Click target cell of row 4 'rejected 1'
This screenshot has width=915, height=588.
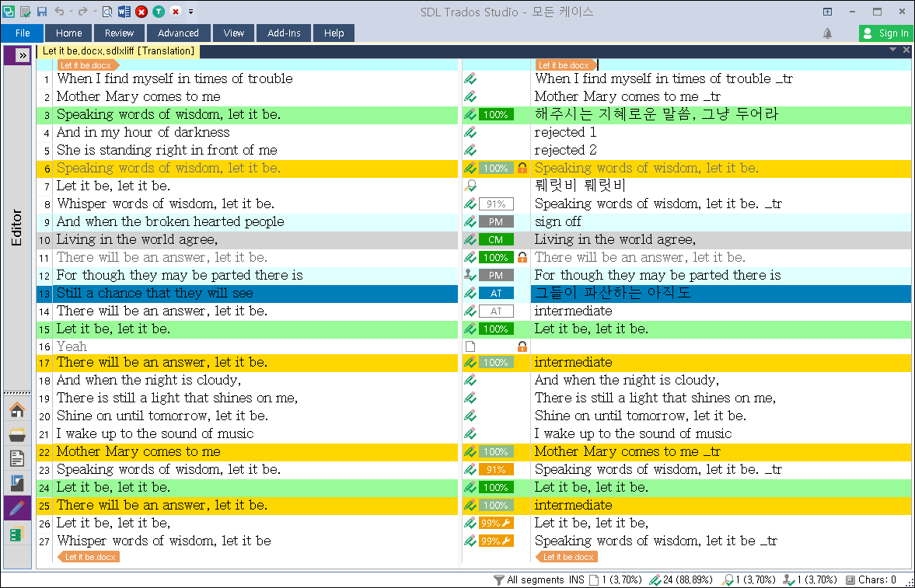pos(721,132)
